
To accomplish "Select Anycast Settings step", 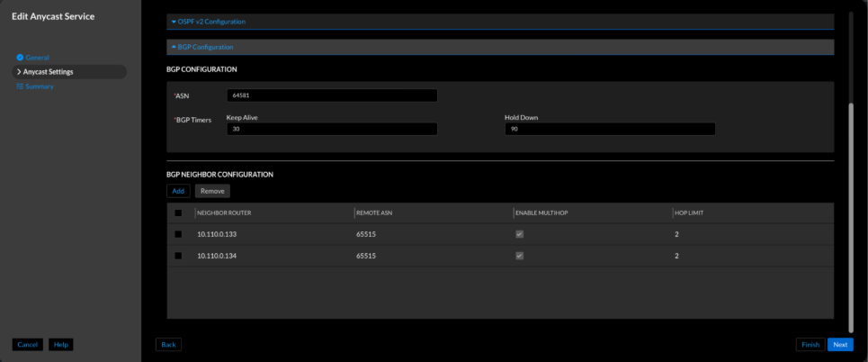I will click(69, 72).
